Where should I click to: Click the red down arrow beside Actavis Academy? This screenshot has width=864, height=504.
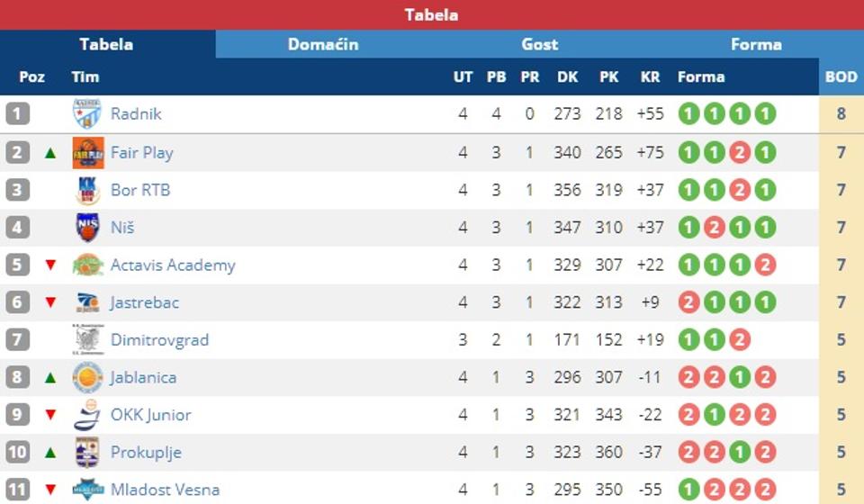coord(50,265)
